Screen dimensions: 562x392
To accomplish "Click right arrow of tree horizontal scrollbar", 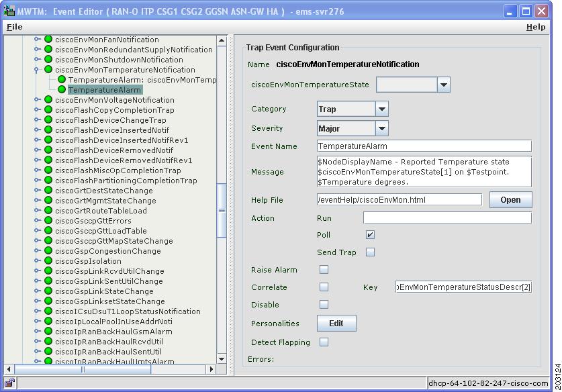I will coord(212,369).
